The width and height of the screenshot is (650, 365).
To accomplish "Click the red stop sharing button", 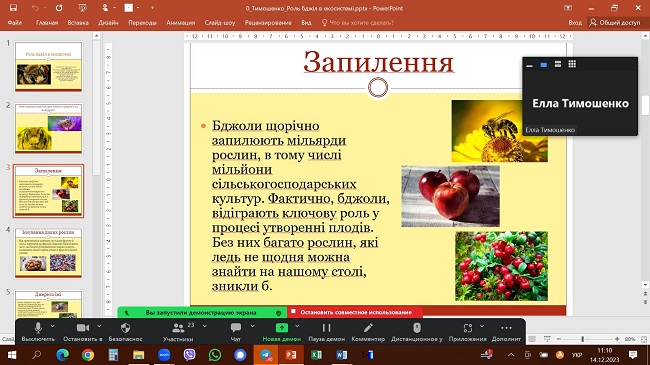I will point(355,312).
